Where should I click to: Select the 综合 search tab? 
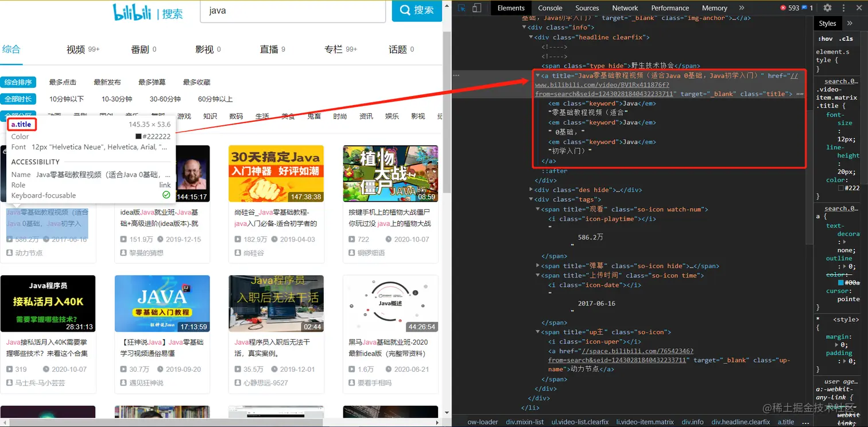11,49
